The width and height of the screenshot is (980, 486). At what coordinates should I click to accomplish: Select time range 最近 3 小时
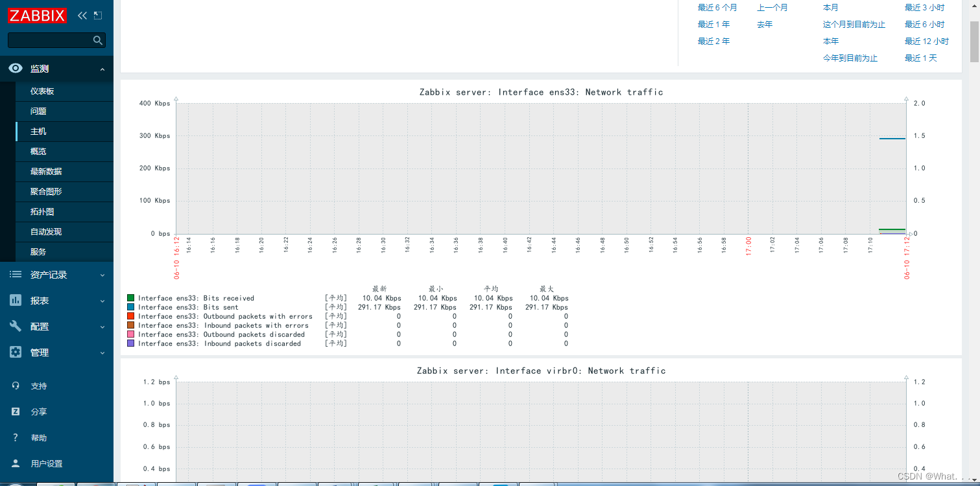tap(925, 8)
